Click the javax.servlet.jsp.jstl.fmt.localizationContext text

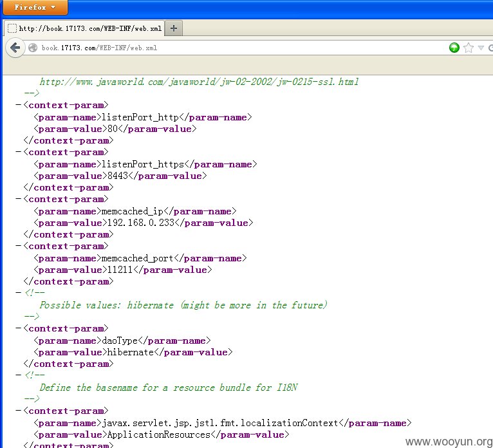219,423
